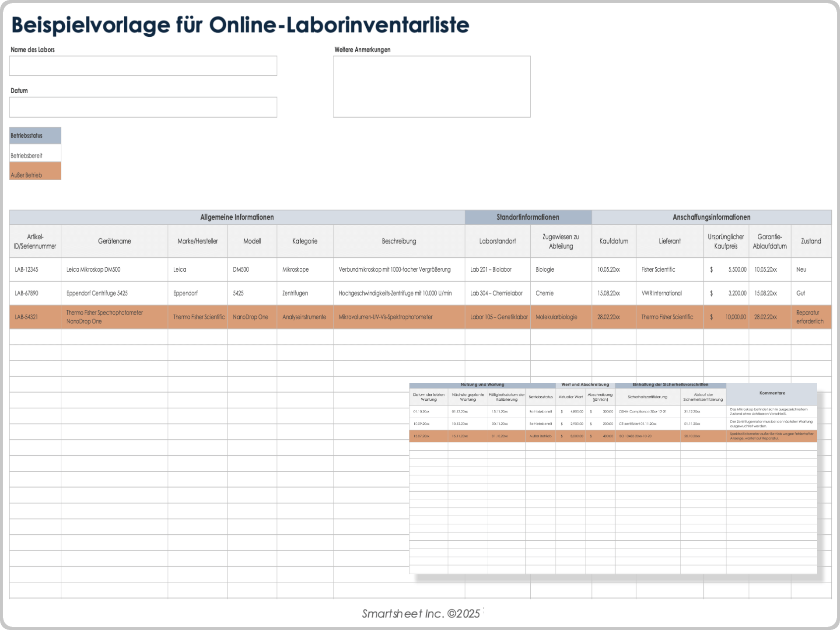This screenshot has width=840, height=630.
Task: Click the Lab 304 – Chemielabor cell
Action: [496, 293]
